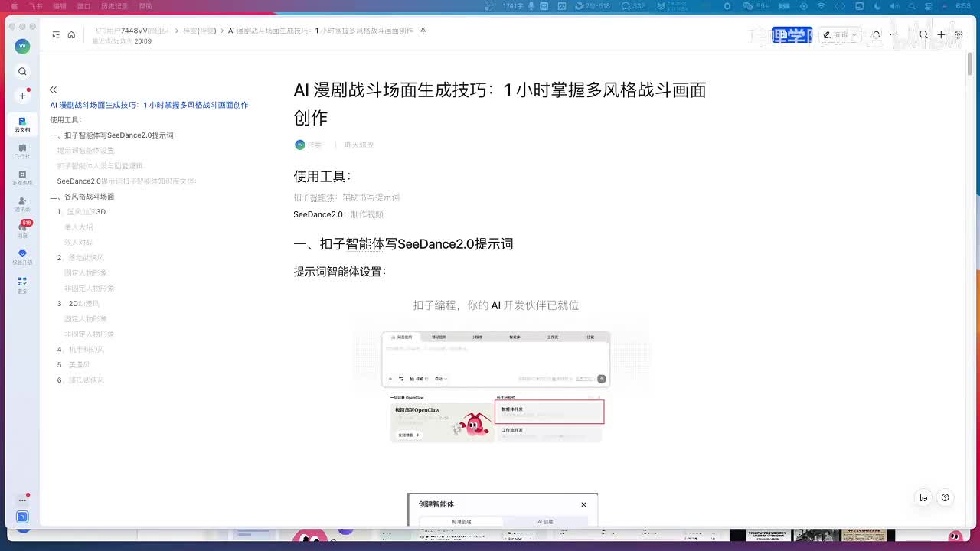The width and height of the screenshot is (980, 551).
Task: Click the author avatar under the title
Action: (x=299, y=145)
